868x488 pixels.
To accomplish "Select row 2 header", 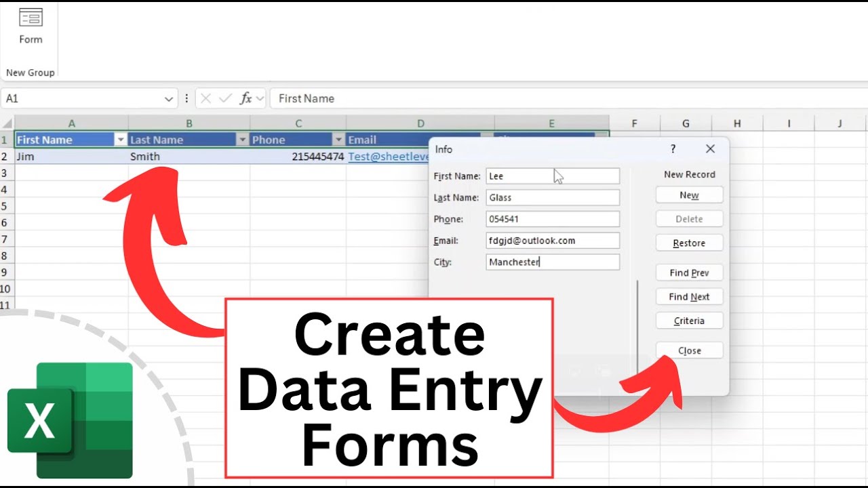I will click(x=7, y=157).
